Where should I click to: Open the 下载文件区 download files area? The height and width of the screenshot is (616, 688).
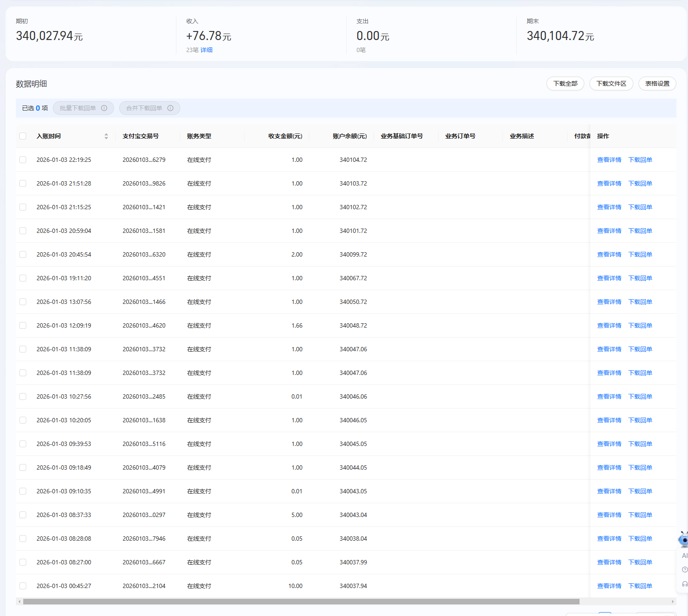click(x=611, y=84)
